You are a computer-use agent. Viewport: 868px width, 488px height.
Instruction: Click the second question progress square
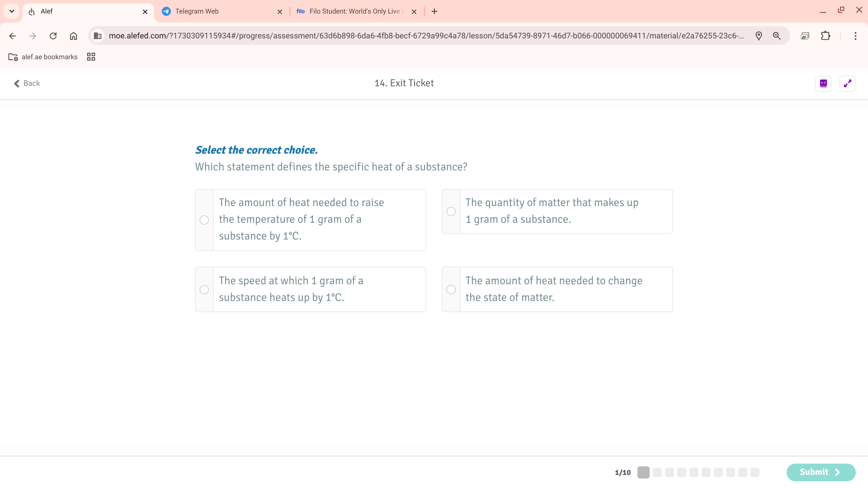coord(657,473)
